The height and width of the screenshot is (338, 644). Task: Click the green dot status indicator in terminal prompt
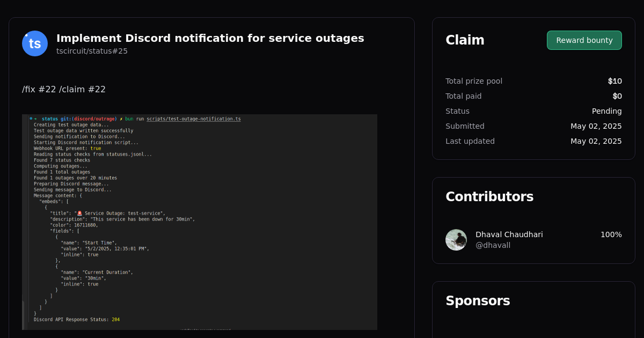[31, 119]
